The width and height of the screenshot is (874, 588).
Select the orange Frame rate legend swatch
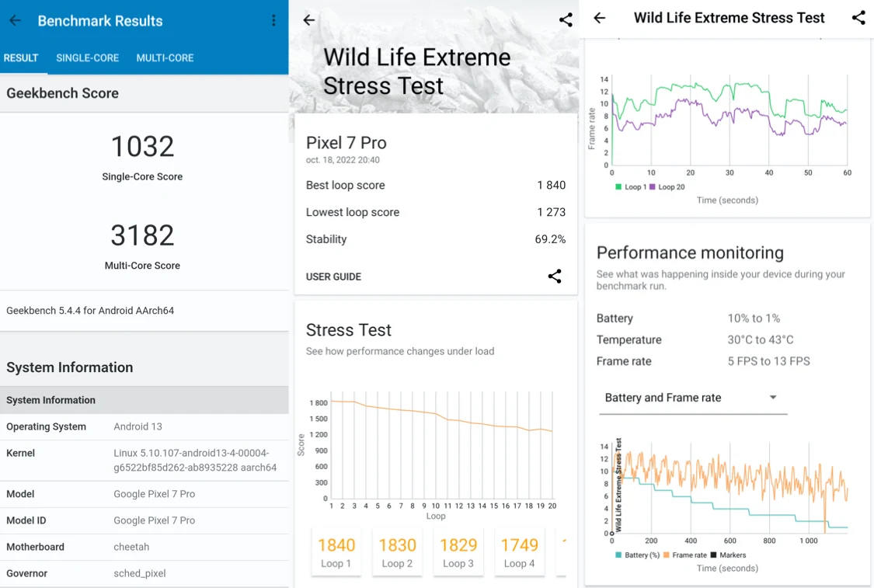point(666,555)
